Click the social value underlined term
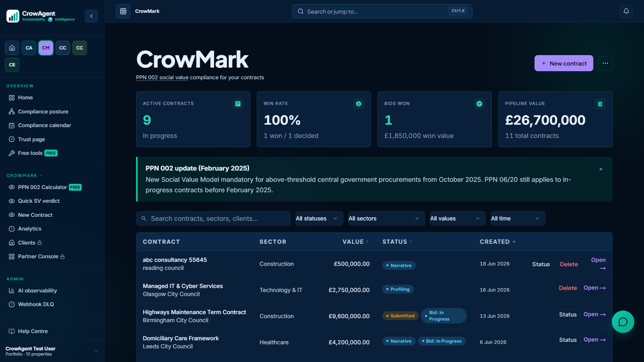 [174, 78]
